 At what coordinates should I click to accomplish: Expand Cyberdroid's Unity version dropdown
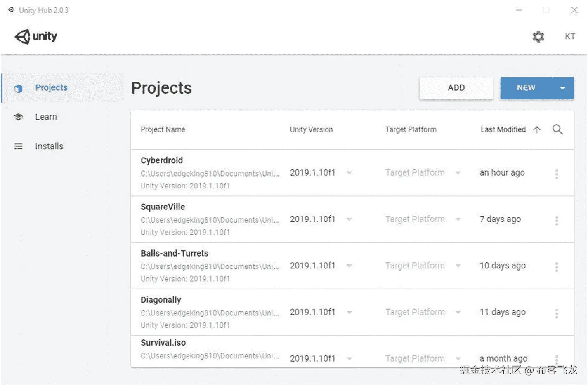(x=349, y=173)
